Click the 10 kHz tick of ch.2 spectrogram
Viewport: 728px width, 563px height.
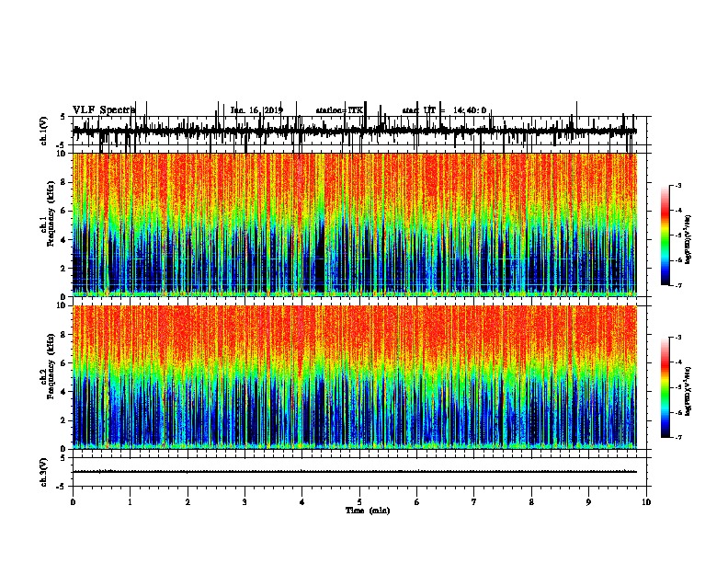pos(63,305)
